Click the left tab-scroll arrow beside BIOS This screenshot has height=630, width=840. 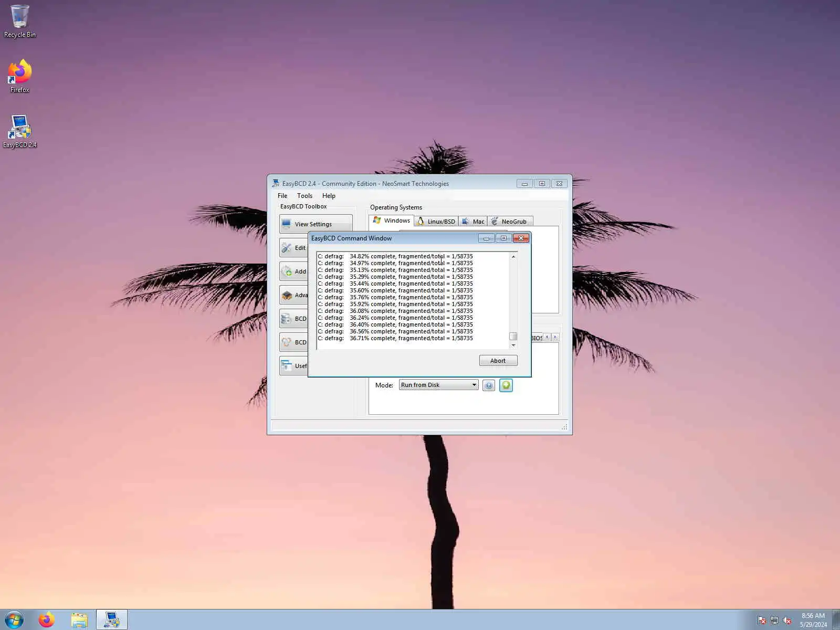547,337
